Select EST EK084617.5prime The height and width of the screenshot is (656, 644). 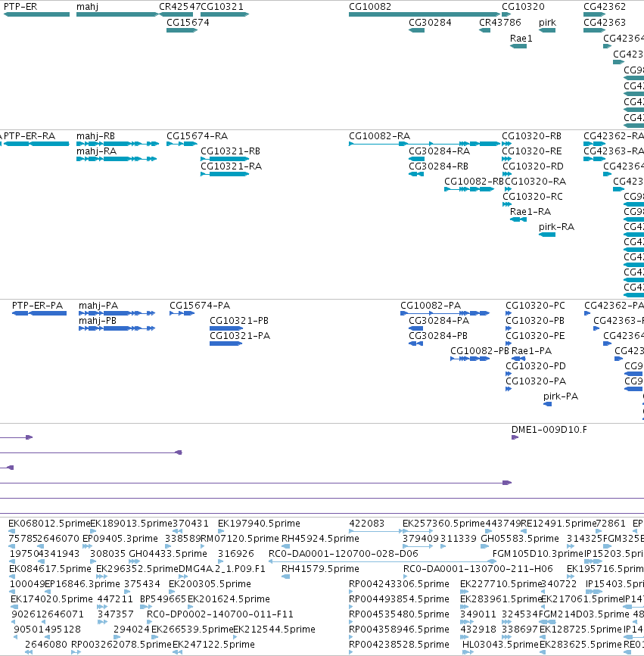click(50, 569)
